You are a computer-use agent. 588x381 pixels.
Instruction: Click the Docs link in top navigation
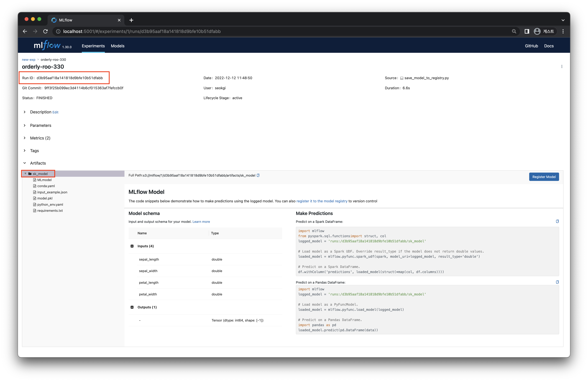(x=550, y=46)
